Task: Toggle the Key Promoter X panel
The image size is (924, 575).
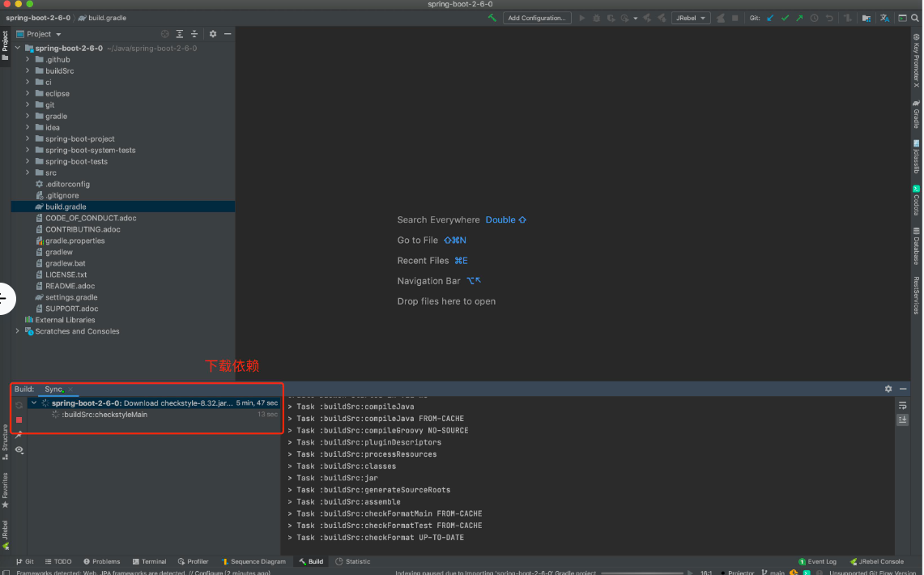Action: click(917, 61)
